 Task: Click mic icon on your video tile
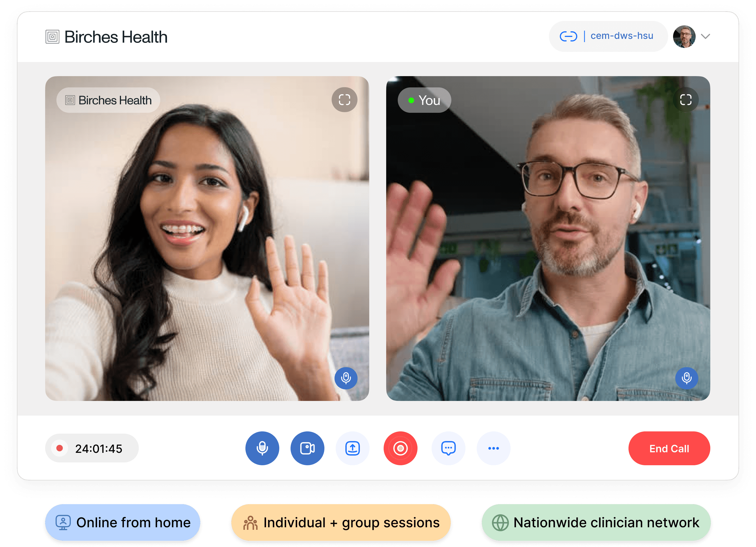pos(686,378)
